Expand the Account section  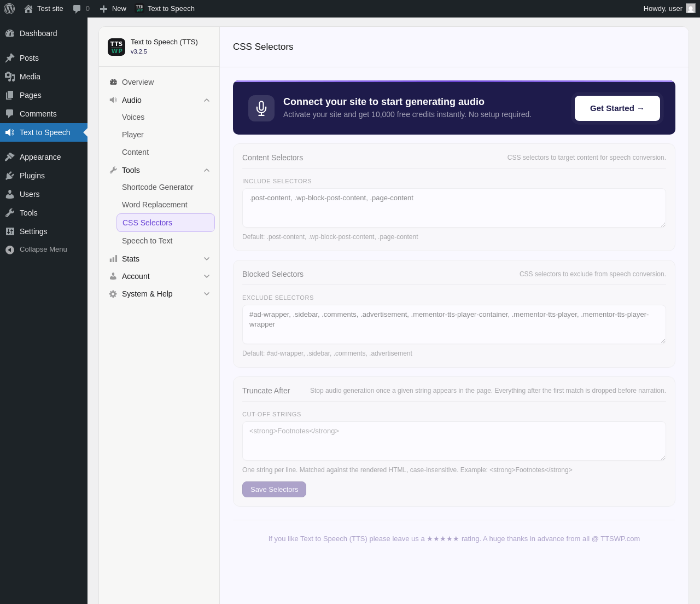pos(159,276)
